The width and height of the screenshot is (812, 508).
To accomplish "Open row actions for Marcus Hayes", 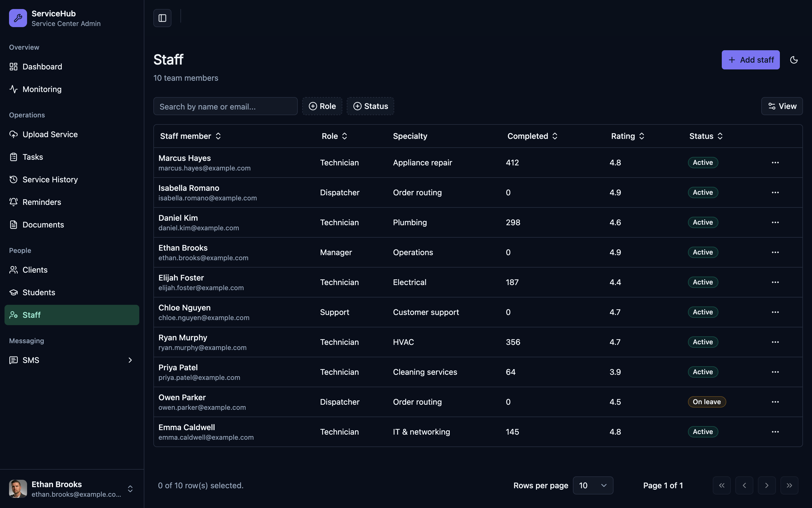I will click(x=775, y=163).
